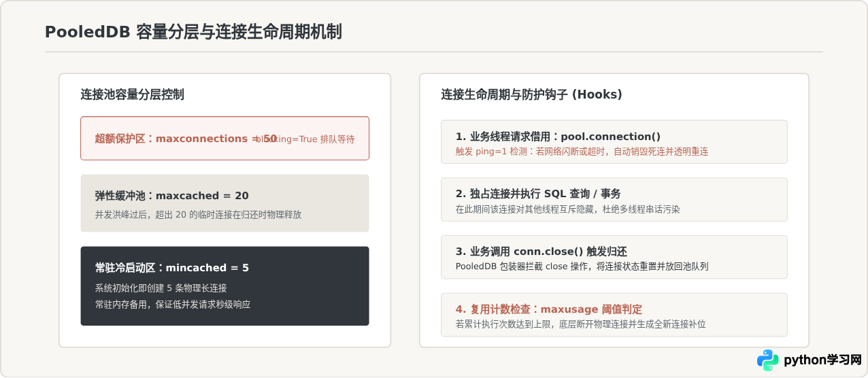Click the text "常驻冷启动区：mincached = 5"
The image size is (868, 378).
click(x=171, y=268)
